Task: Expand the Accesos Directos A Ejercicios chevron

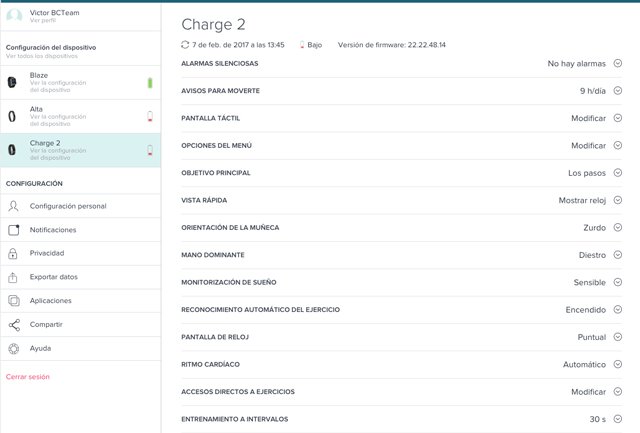Action: [x=618, y=391]
